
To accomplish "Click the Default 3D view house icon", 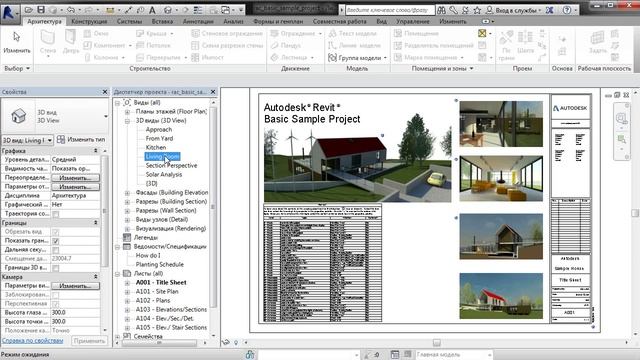I will click(x=167, y=10).
